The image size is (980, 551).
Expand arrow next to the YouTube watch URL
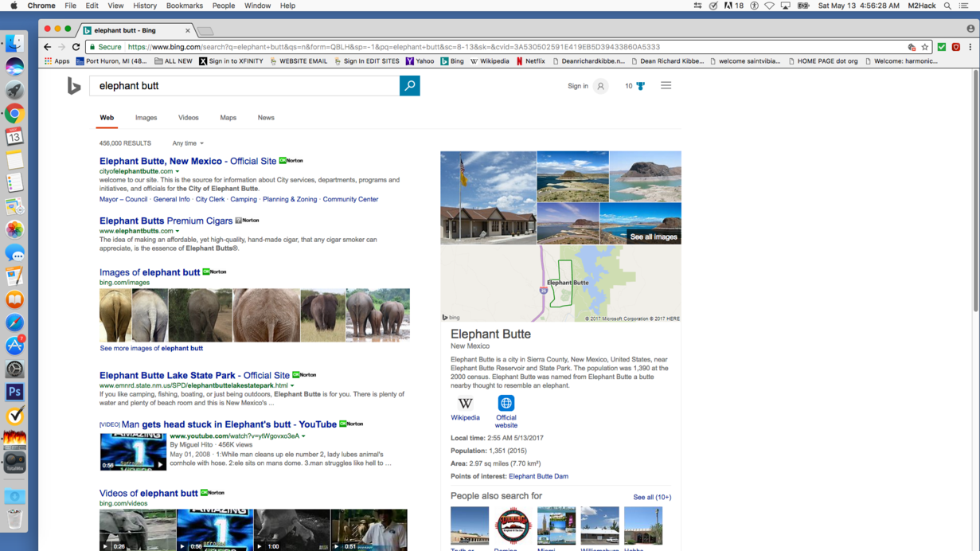click(303, 436)
